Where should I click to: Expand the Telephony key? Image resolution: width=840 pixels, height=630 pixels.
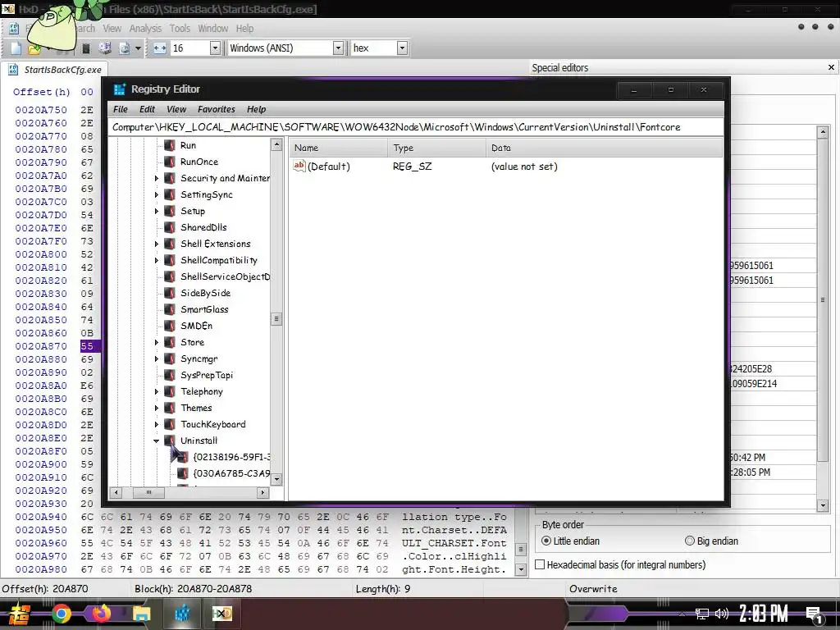point(157,391)
